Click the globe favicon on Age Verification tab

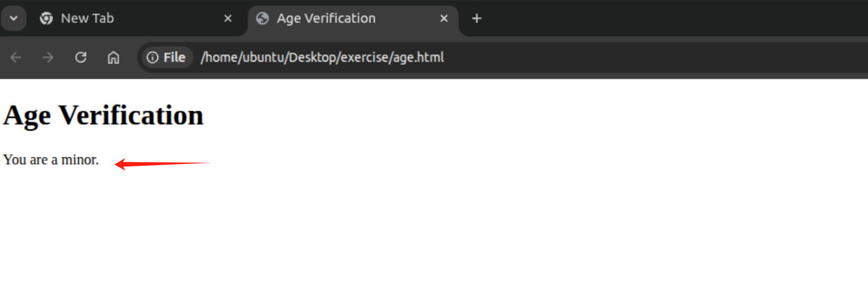point(262,19)
